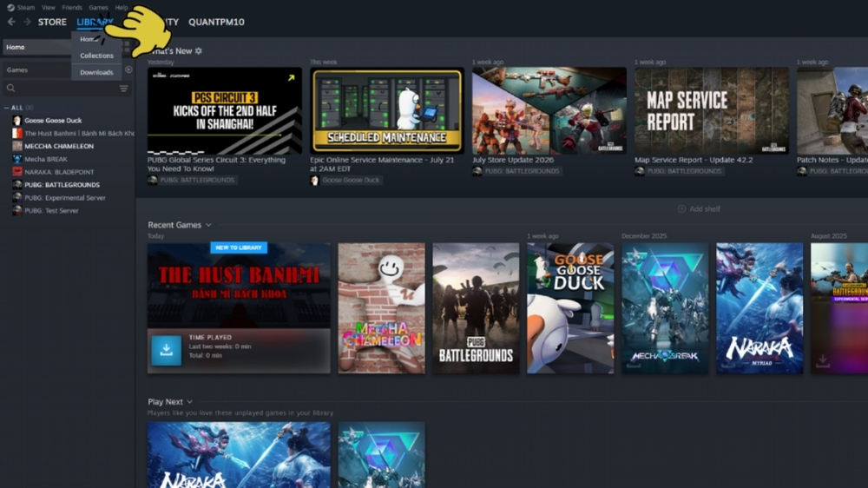Select MECCHA CHAMELEON in the game list
The image size is (868, 488).
pyautogui.click(x=59, y=146)
